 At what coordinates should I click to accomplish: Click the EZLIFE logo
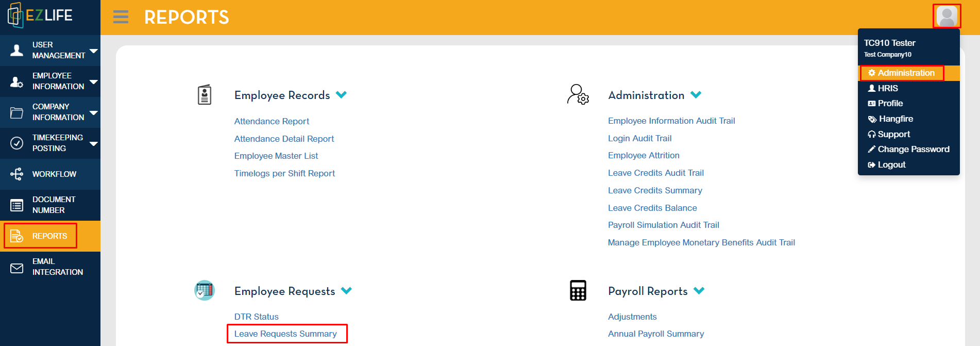[x=40, y=15]
